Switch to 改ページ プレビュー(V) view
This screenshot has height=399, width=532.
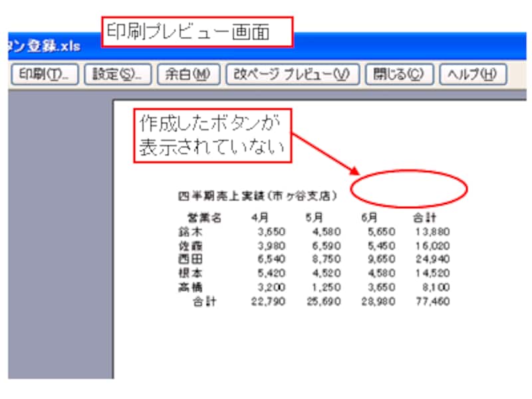pyautogui.click(x=292, y=74)
